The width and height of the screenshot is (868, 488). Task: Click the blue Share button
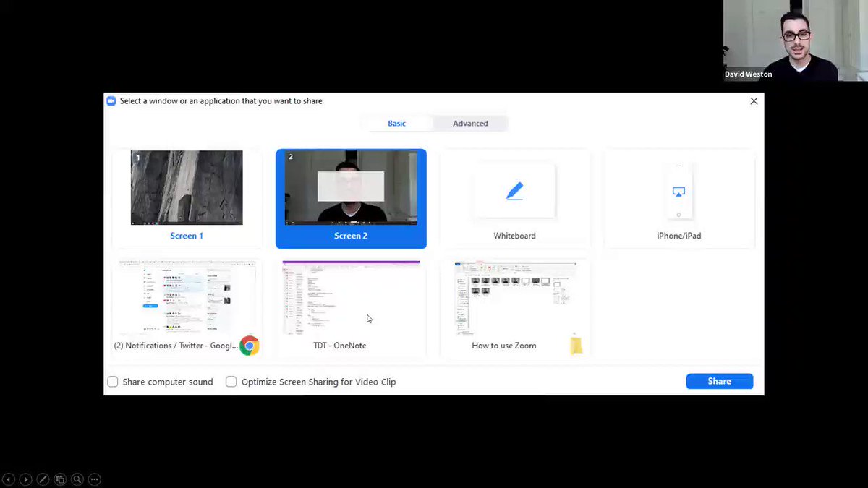click(x=720, y=381)
